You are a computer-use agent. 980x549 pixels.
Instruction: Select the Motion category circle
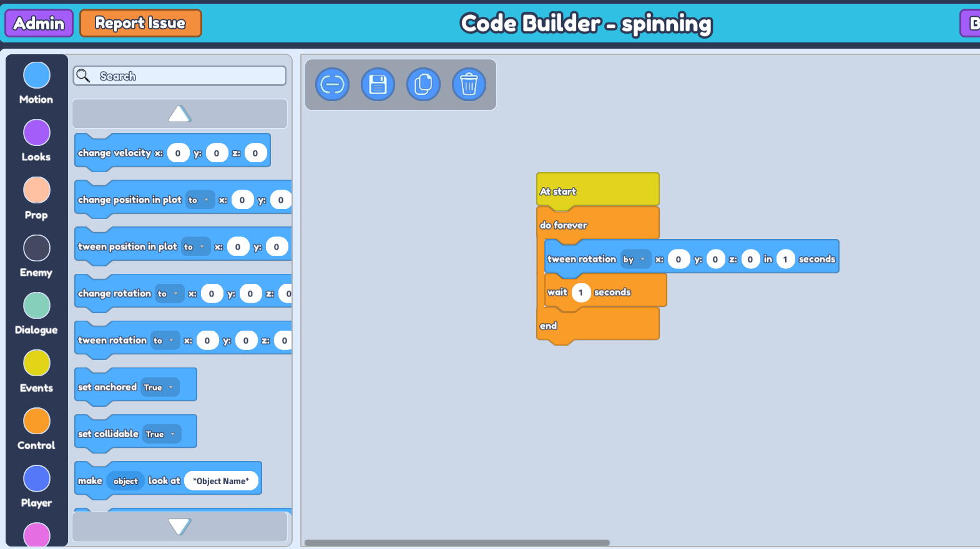(37, 75)
